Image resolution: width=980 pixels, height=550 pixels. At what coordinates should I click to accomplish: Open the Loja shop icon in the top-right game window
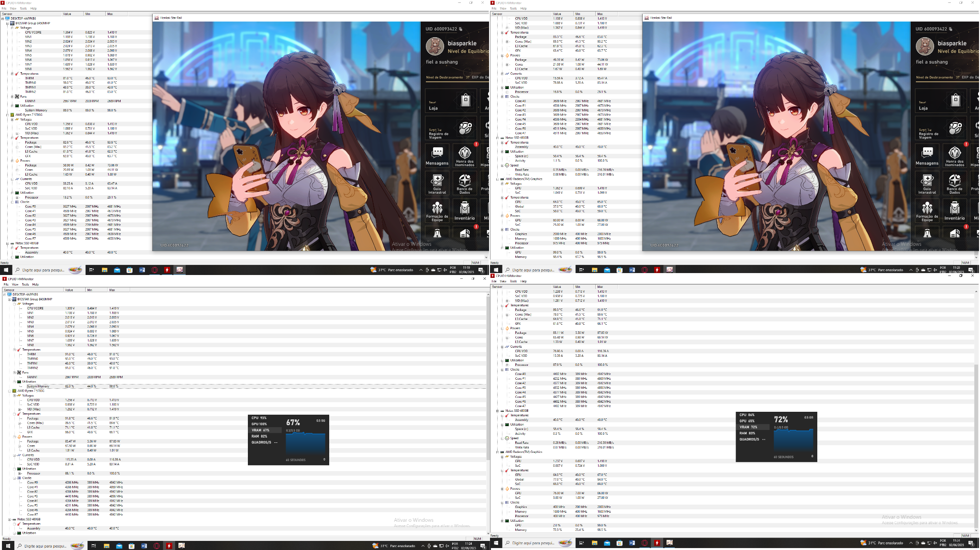coord(955,100)
